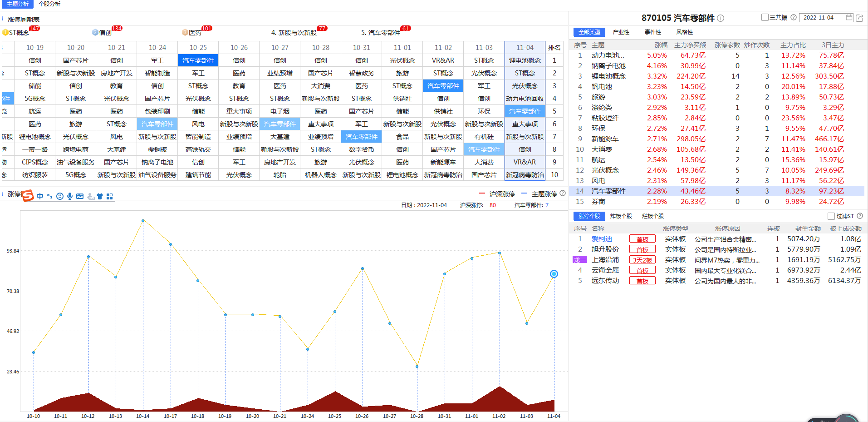This screenshot has height=422, width=868.
Task: Click 首板 tag for 旭升股份
Action: [642, 249]
